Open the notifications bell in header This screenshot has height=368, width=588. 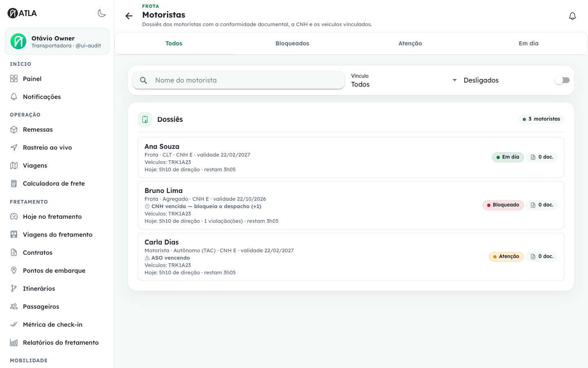point(572,16)
